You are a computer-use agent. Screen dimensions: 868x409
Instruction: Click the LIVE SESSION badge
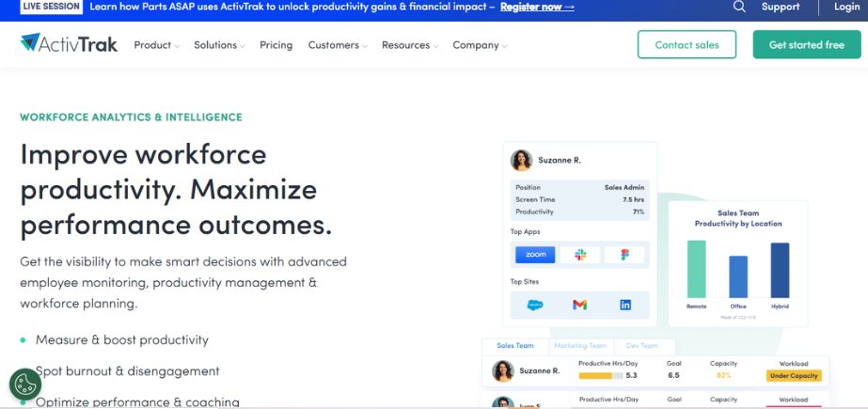pos(52,7)
